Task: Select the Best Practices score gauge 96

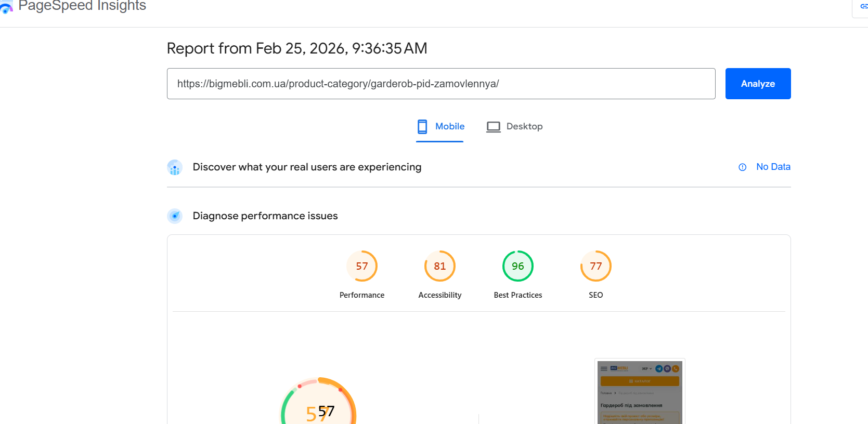Action: tap(518, 266)
